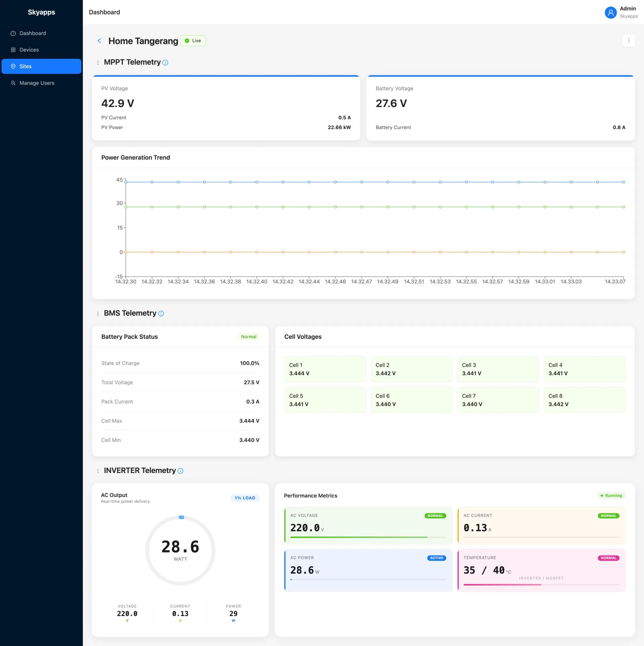Image resolution: width=644 pixels, height=646 pixels.
Task: Click the AC Voltage green progress bar
Action: click(x=359, y=537)
